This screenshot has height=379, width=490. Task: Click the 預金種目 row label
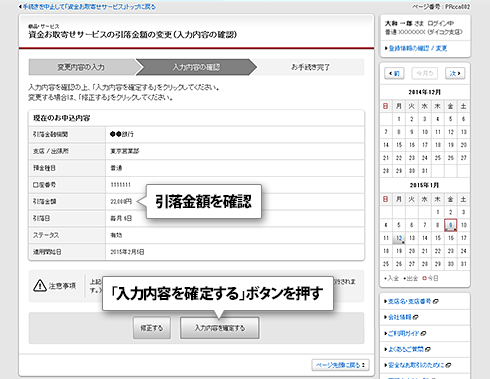(x=44, y=168)
